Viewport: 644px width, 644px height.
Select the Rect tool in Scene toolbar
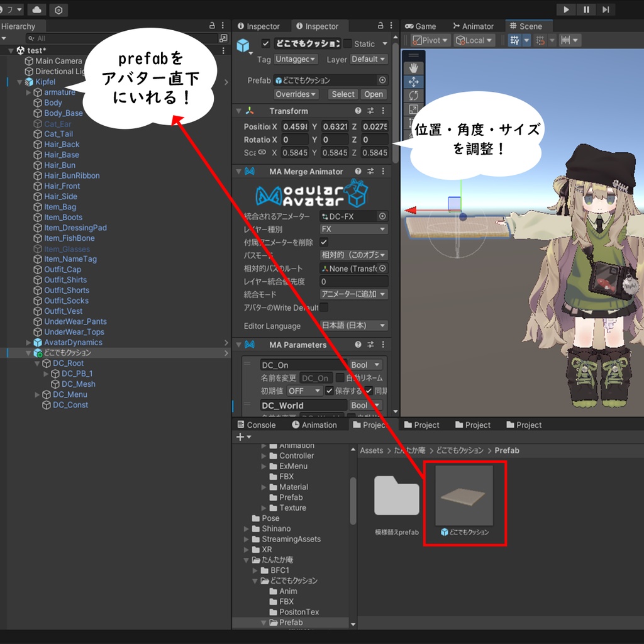click(413, 121)
